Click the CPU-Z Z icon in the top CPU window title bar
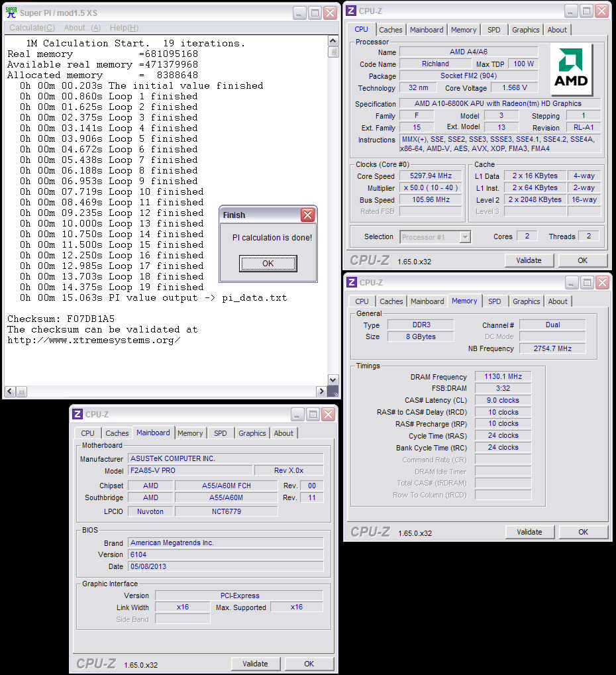Viewport: 616px width, 675px height. coord(351,11)
